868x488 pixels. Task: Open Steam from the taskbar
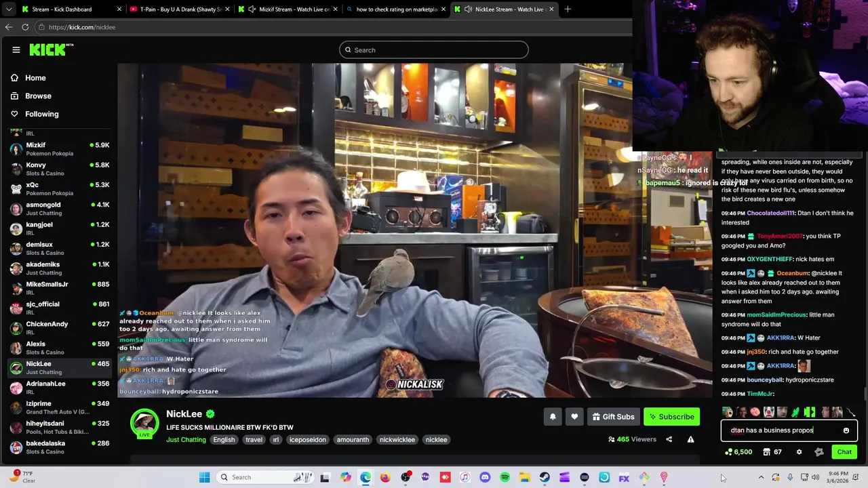pyautogui.click(x=545, y=477)
